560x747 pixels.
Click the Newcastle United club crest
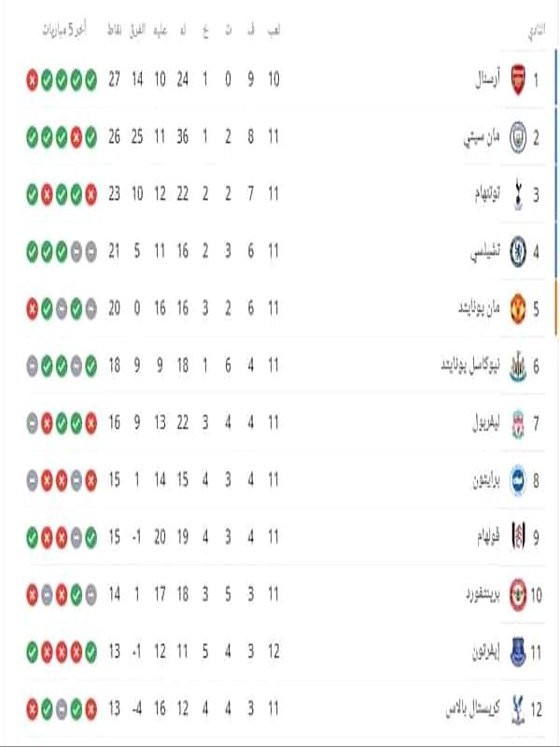pyautogui.click(x=518, y=366)
